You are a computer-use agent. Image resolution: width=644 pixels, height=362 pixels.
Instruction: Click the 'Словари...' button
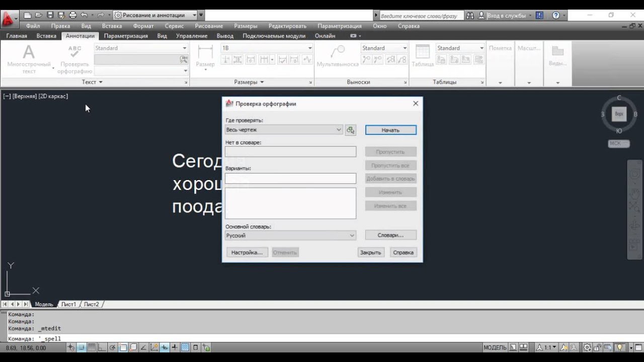pos(390,235)
